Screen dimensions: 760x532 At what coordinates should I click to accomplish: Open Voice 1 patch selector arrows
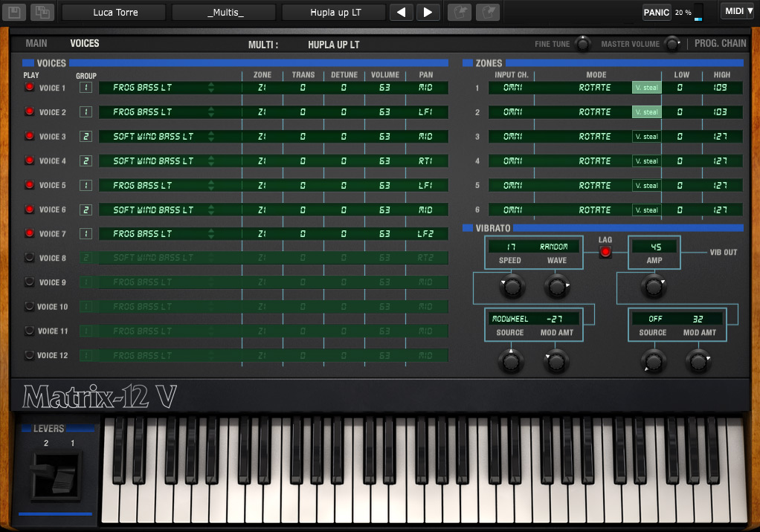(211, 88)
